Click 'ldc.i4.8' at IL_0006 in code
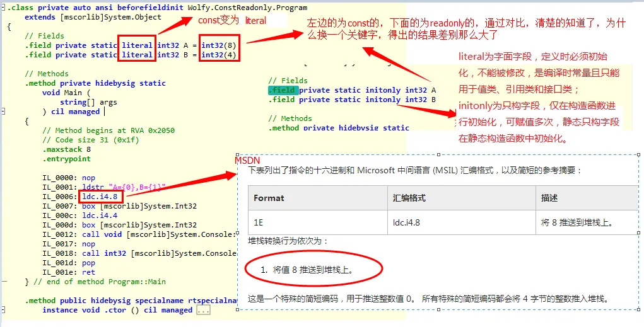644x327 pixels. [x=100, y=197]
